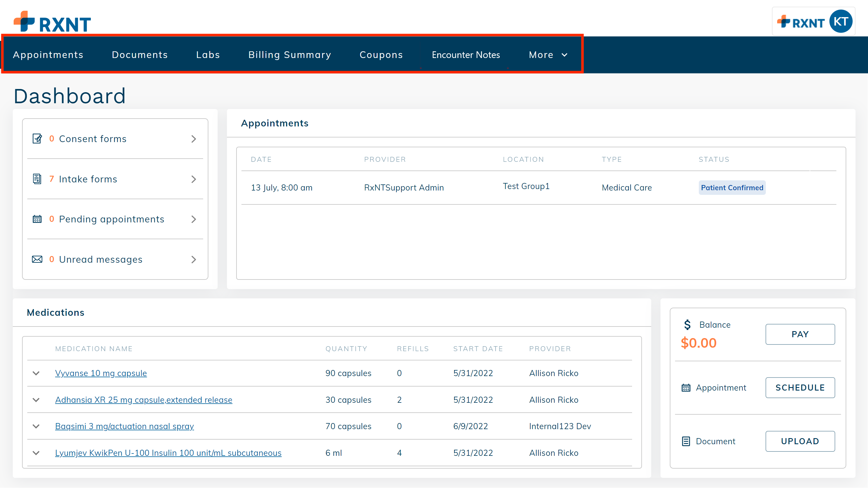Image resolution: width=868 pixels, height=488 pixels.
Task: Open the More navigation dropdown
Action: point(548,55)
